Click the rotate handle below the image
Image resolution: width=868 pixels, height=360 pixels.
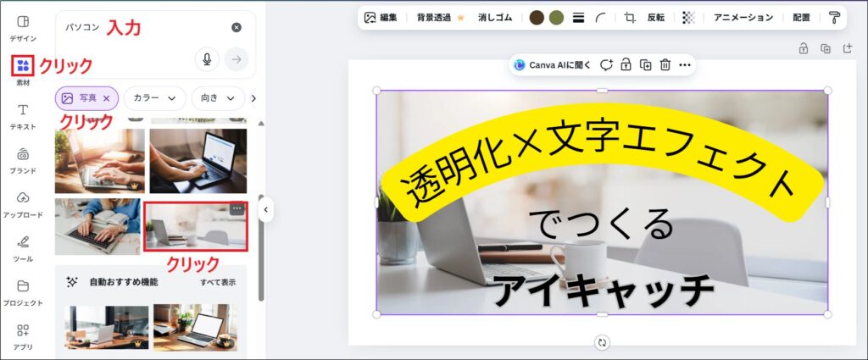(603, 342)
